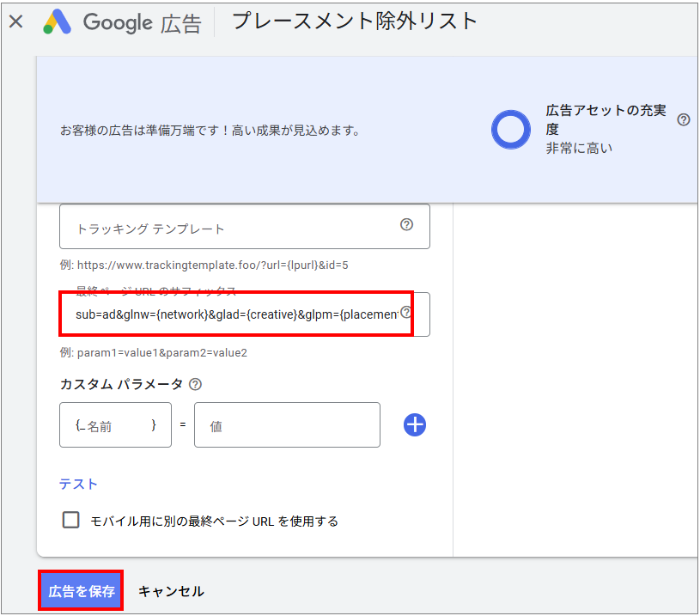Save the ad with 広告を保存
This screenshot has height=616, width=700.
[x=80, y=591]
